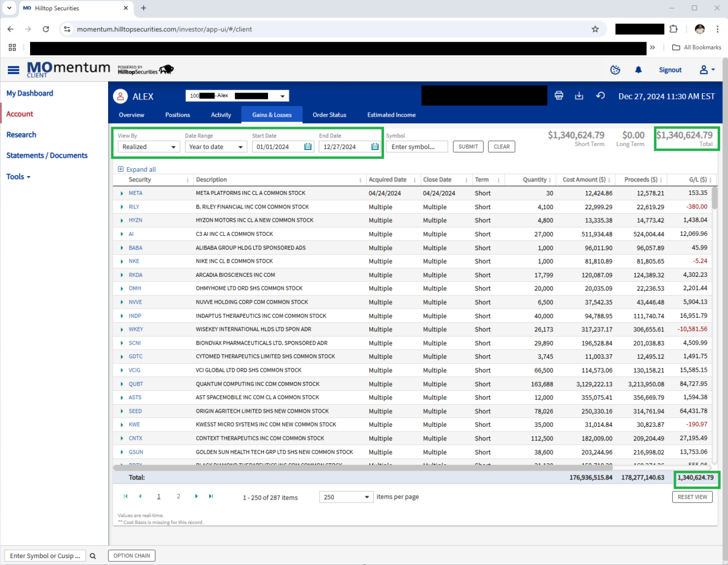
Task: Click Expand all rows link
Action: (x=137, y=169)
